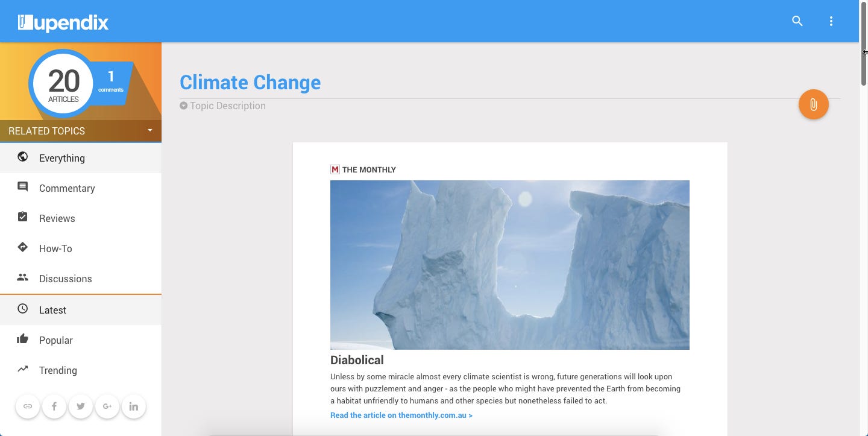
Task: Open Read the article on themonthly.com.au link
Action: [401, 415]
